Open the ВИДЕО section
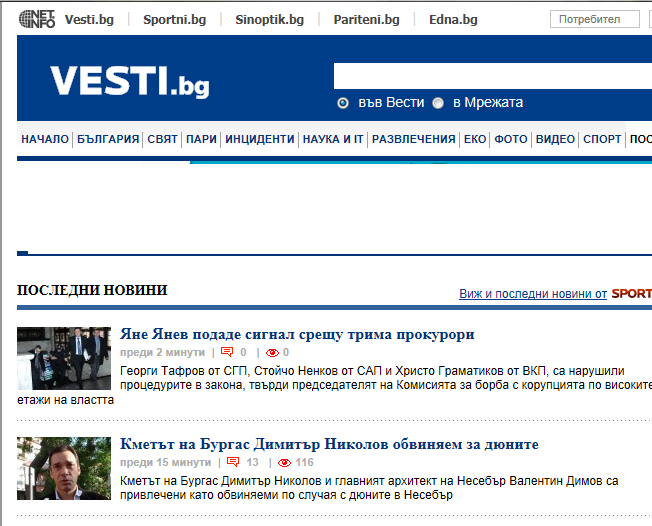This screenshot has height=526, width=652. tap(555, 139)
